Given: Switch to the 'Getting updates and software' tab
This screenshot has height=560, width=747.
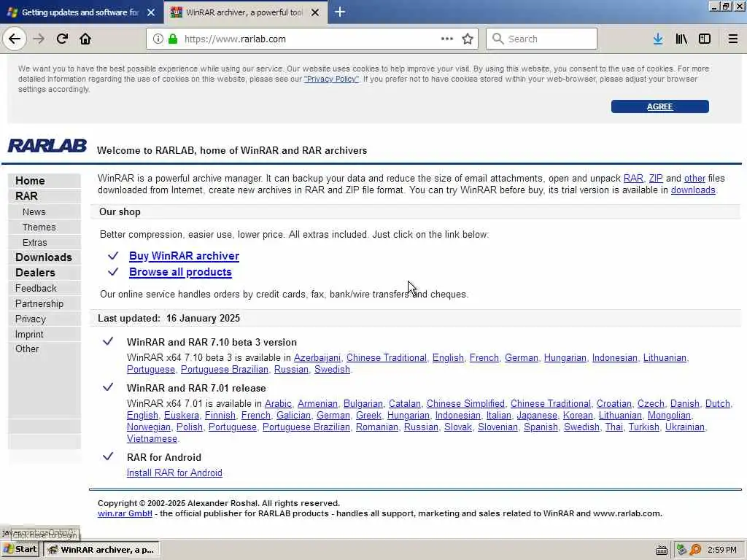Looking at the screenshot, I should (80, 12).
